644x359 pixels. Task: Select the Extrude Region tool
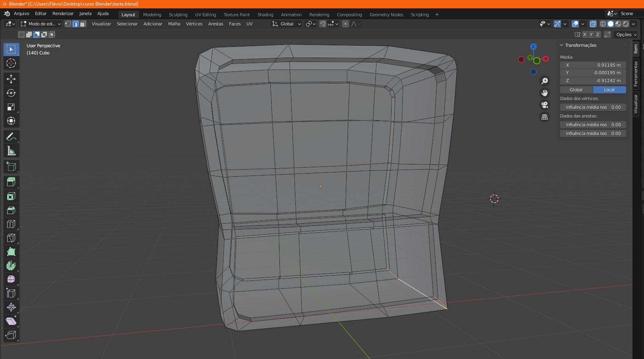tap(11, 182)
